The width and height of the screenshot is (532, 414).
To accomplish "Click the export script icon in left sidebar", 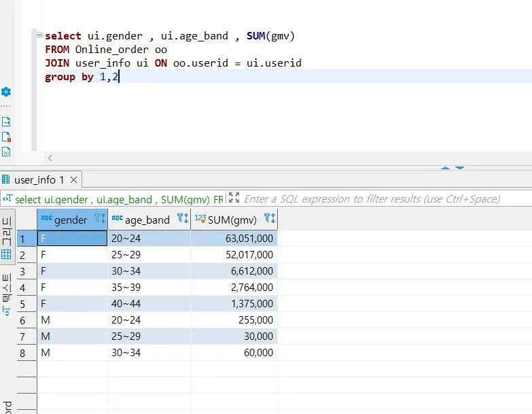I will [x=6, y=122].
